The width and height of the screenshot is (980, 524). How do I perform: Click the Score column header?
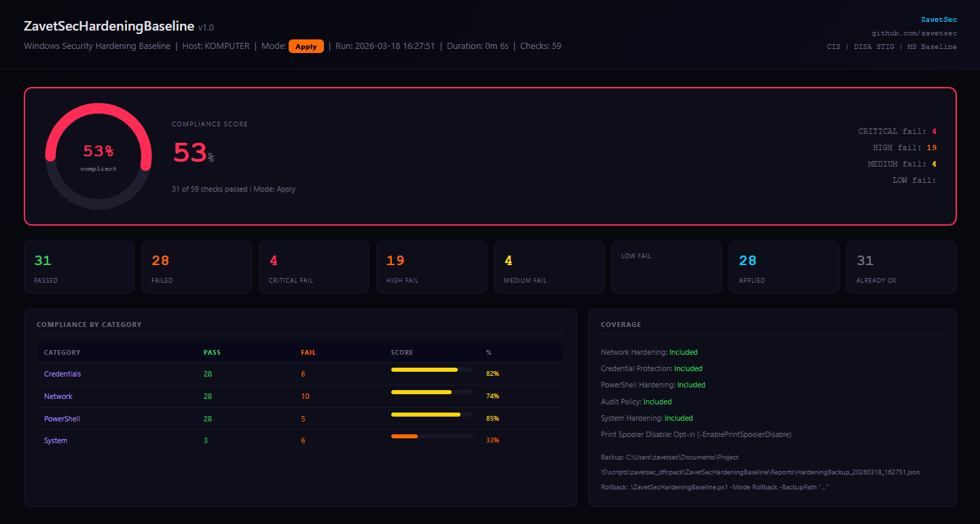pos(402,353)
